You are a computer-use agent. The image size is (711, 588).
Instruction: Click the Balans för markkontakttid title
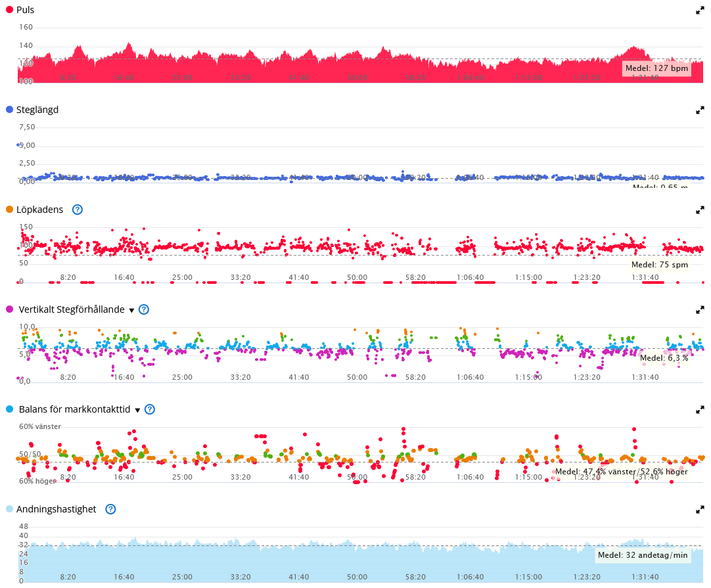click(x=74, y=409)
